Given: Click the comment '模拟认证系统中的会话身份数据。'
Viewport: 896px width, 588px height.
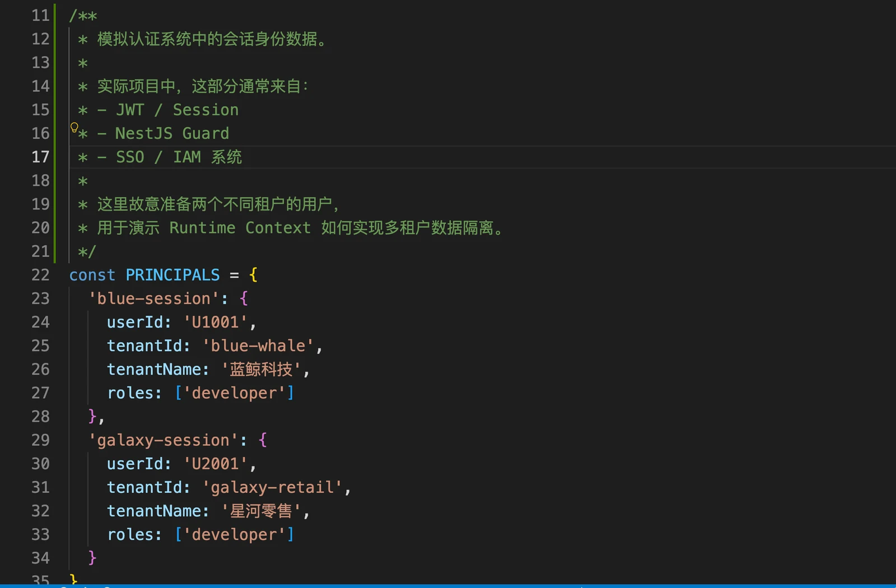Looking at the screenshot, I should (x=213, y=39).
